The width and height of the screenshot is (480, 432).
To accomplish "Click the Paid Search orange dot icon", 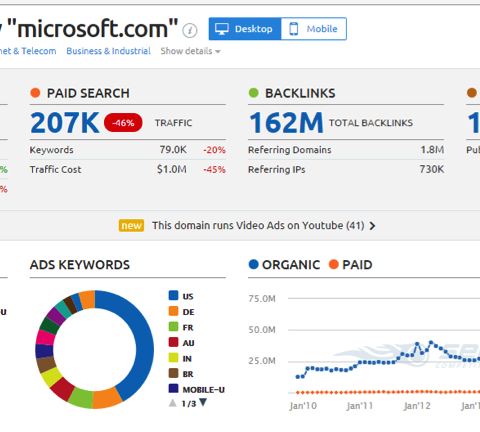I will pos(35,93).
